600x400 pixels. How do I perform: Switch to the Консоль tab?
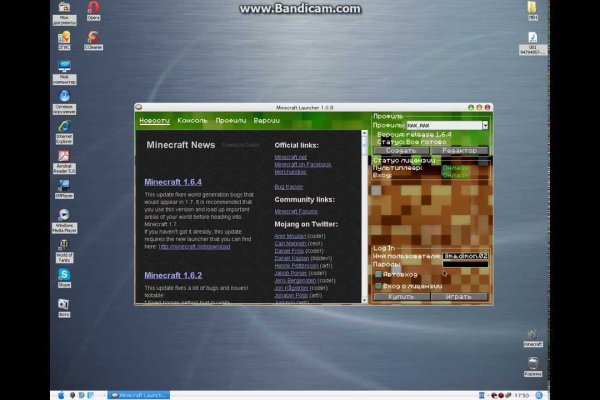point(192,120)
